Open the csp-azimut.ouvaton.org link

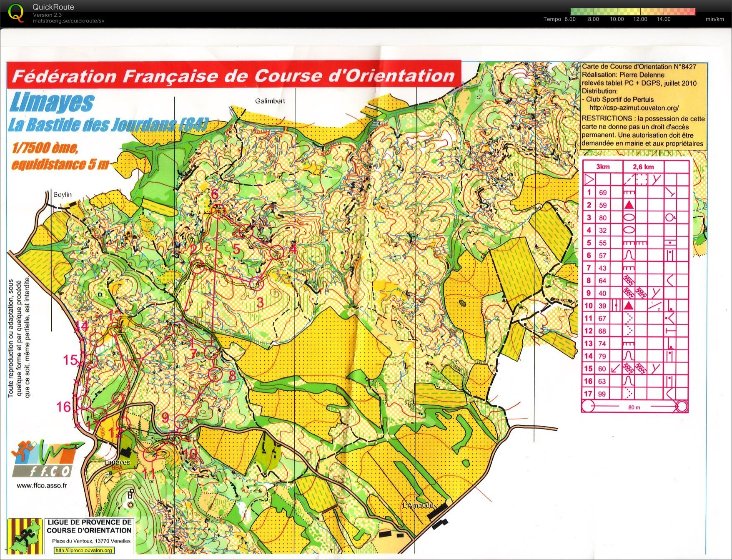tap(634, 108)
